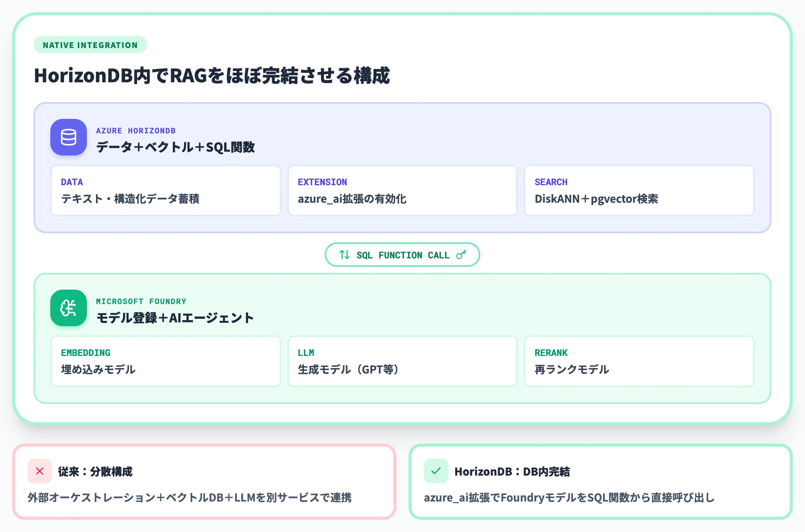
Task: Select the NATIVE INTEGRATION badge
Action: coord(90,45)
